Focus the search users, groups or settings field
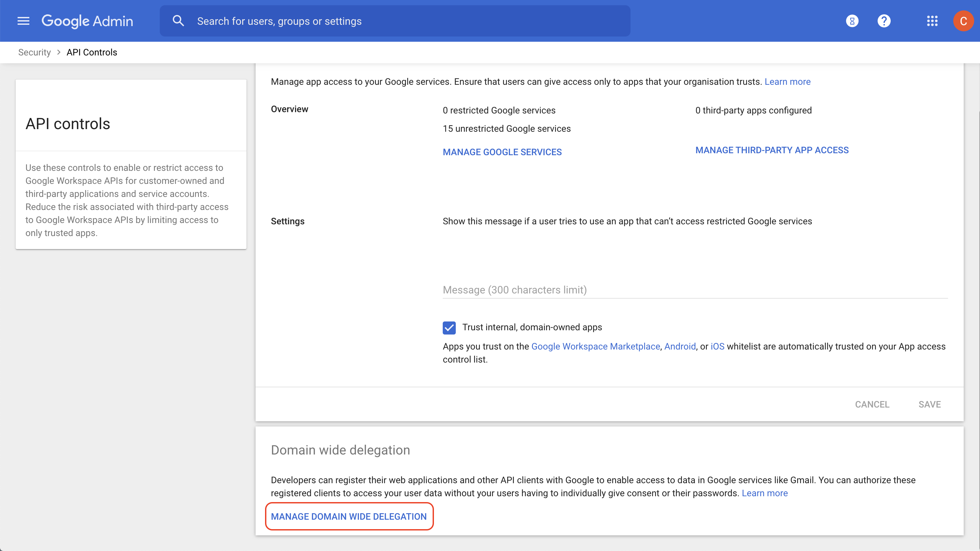Viewport: 980px width, 551px height. (x=395, y=21)
